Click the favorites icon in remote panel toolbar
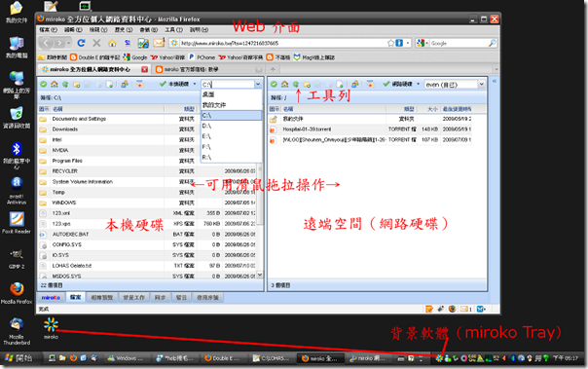The width and height of the screenshot is (588, 369). click(x=370, y=84)
